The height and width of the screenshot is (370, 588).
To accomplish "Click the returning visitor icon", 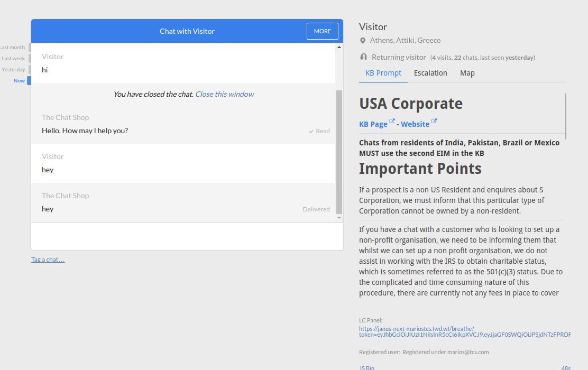I will click(363, 57).
